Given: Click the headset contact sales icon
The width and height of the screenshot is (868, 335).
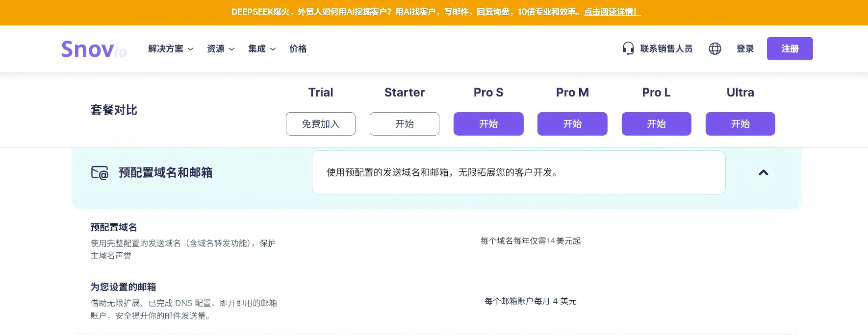Looking at the screenshot, I should coord(628,48).
